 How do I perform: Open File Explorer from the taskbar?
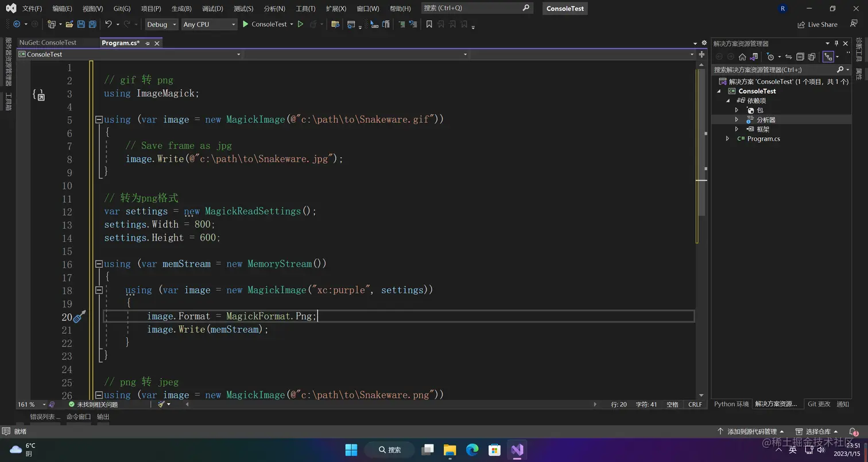point(449,450)
